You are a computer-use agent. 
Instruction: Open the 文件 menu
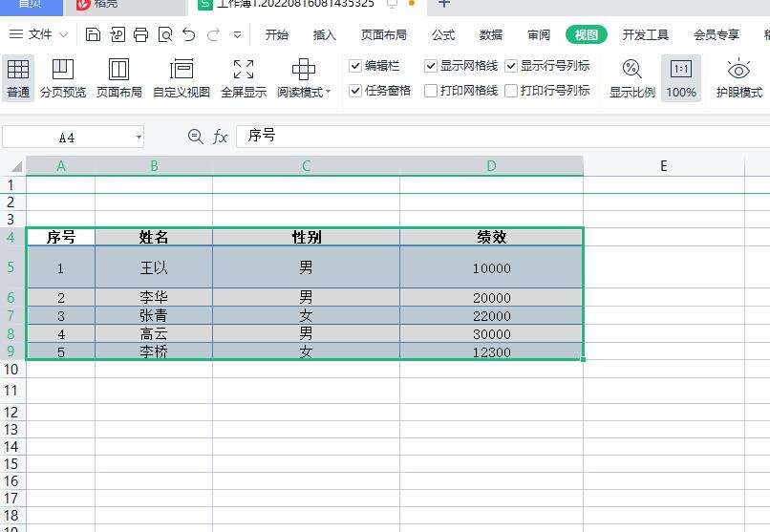click(x=40, y=34)
